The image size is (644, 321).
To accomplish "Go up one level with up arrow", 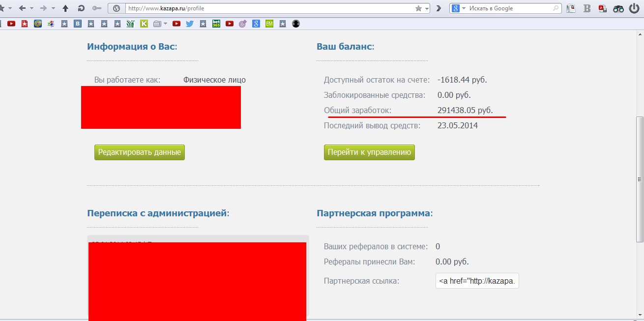I will 65,8.
